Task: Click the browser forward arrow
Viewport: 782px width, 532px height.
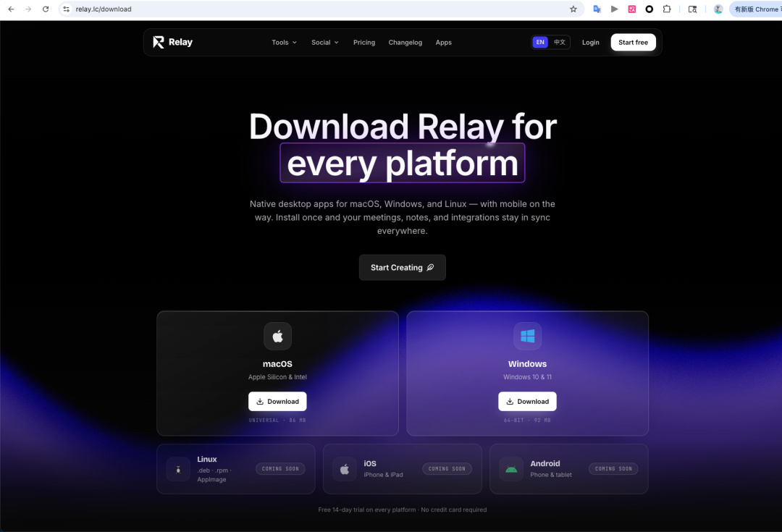Action: coord(28,9)
